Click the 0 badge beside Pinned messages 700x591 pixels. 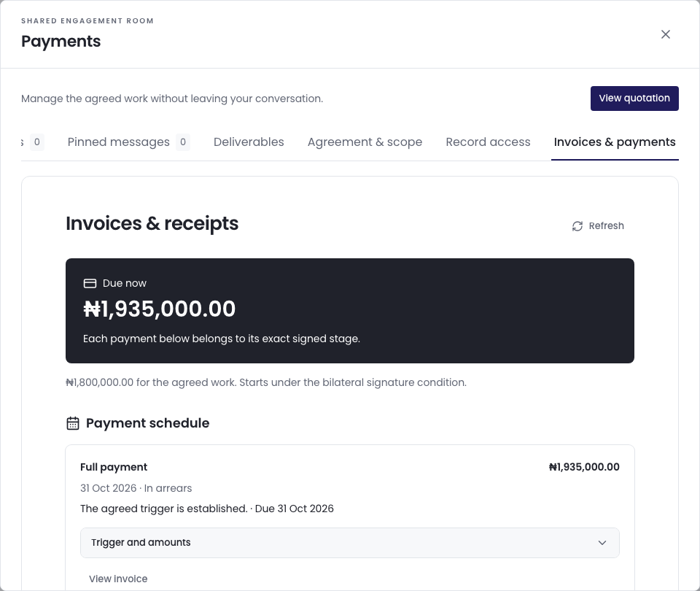(x=182, y=142)
